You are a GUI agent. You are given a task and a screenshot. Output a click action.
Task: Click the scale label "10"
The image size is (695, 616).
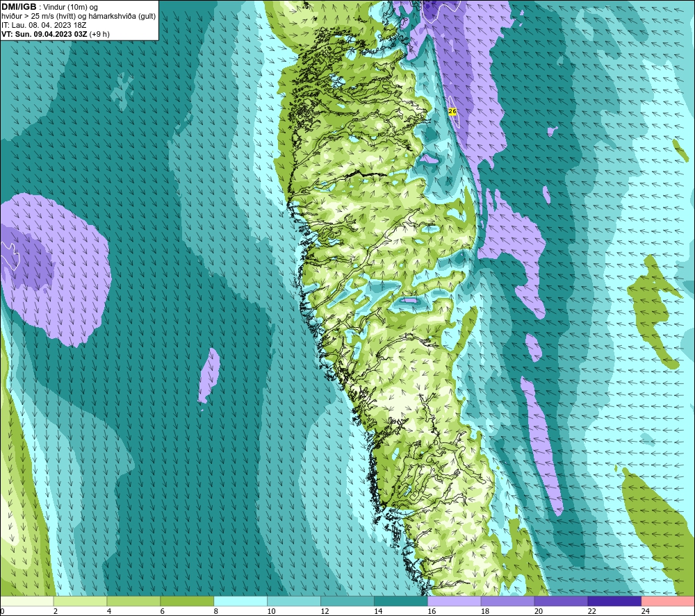coord(271,611)
